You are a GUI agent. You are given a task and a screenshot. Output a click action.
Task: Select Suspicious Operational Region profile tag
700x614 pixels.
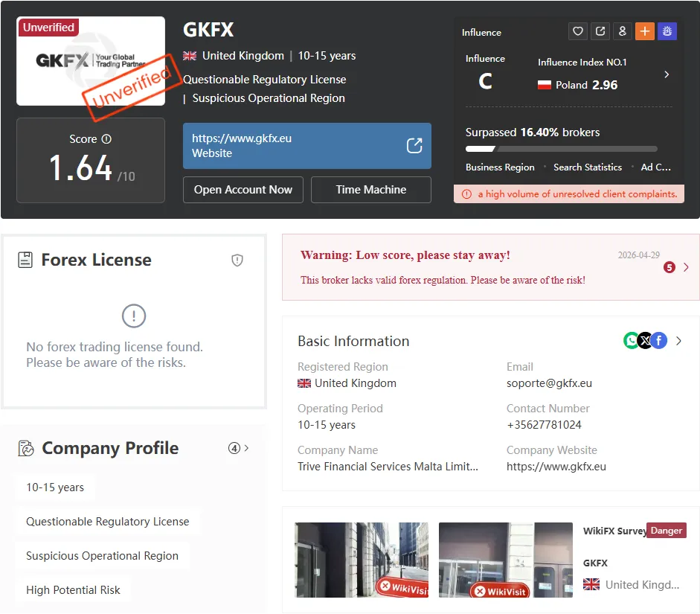click(x=102, y=556)
